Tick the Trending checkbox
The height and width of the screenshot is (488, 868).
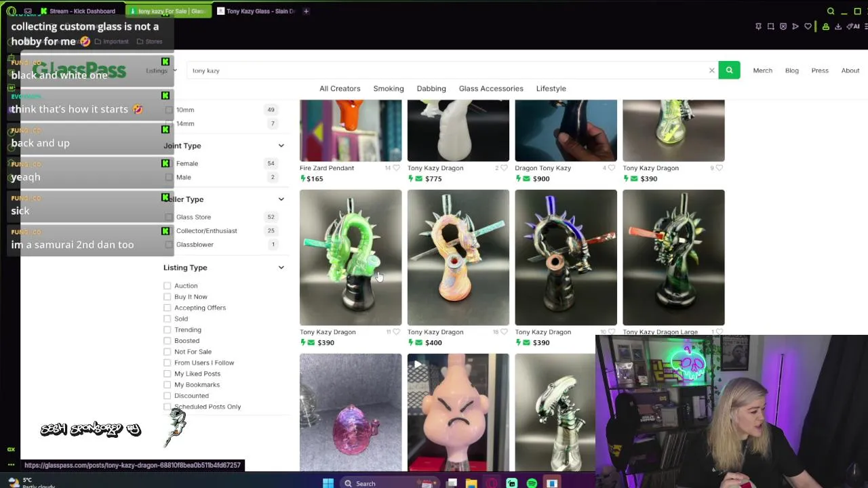(x=167, y=329)
